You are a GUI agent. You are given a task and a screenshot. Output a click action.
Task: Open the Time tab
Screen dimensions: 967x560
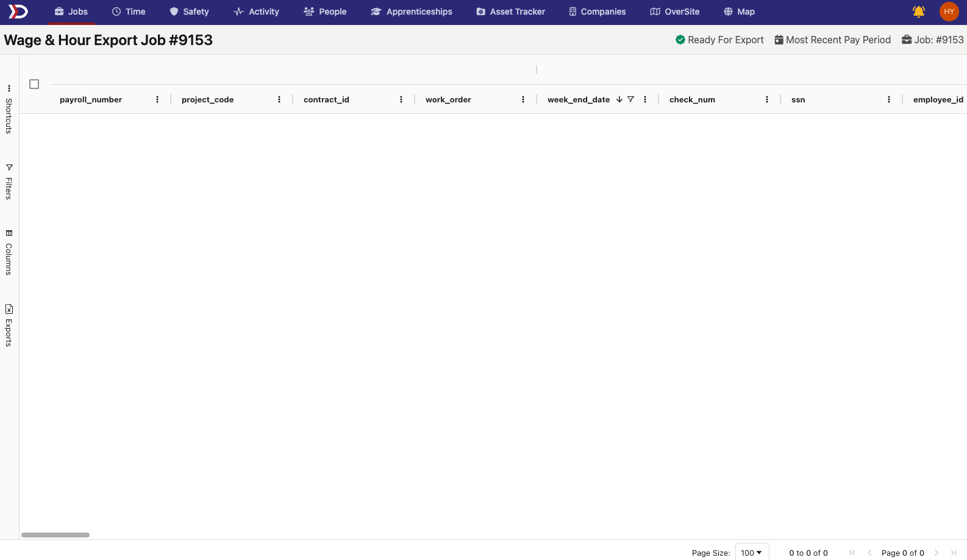(129, 12)
